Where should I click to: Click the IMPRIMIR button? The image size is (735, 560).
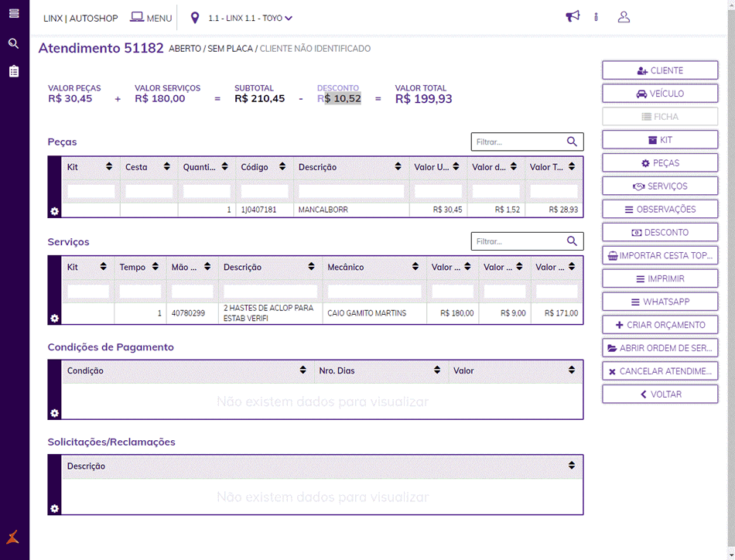660,278
